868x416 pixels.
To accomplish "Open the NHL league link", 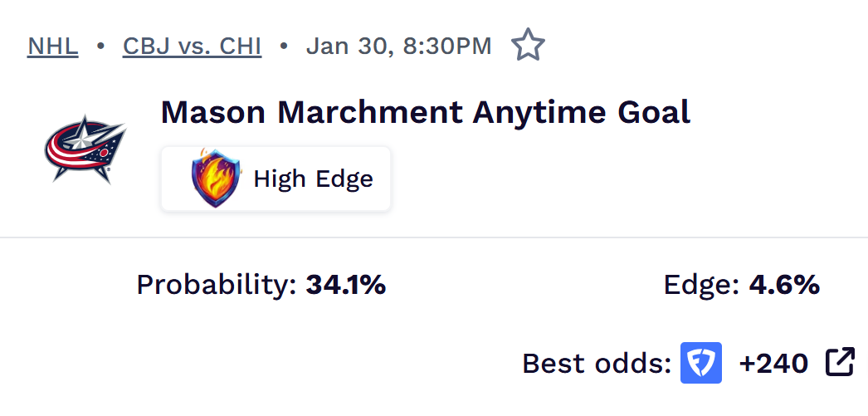I will pyautogui.click(x=53, y=46).
